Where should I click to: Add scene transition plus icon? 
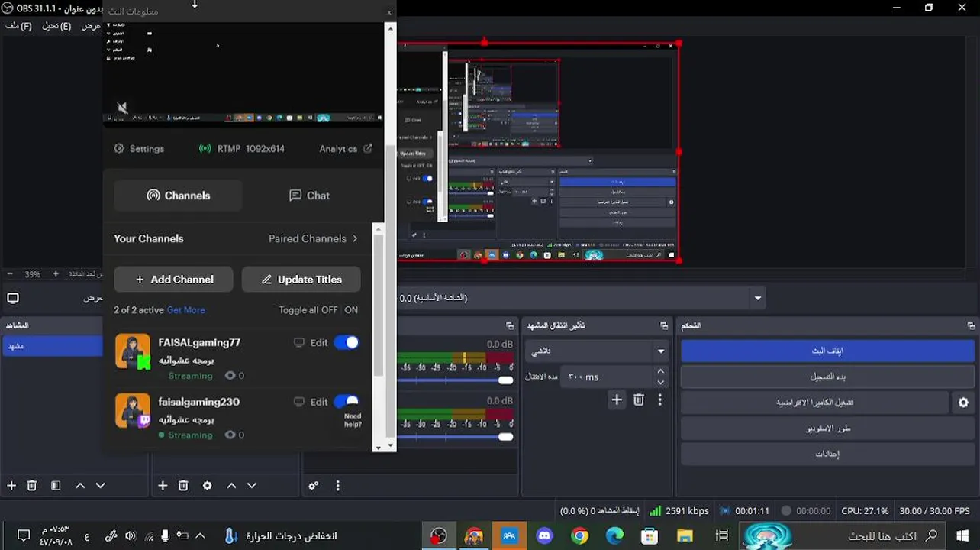617,400
